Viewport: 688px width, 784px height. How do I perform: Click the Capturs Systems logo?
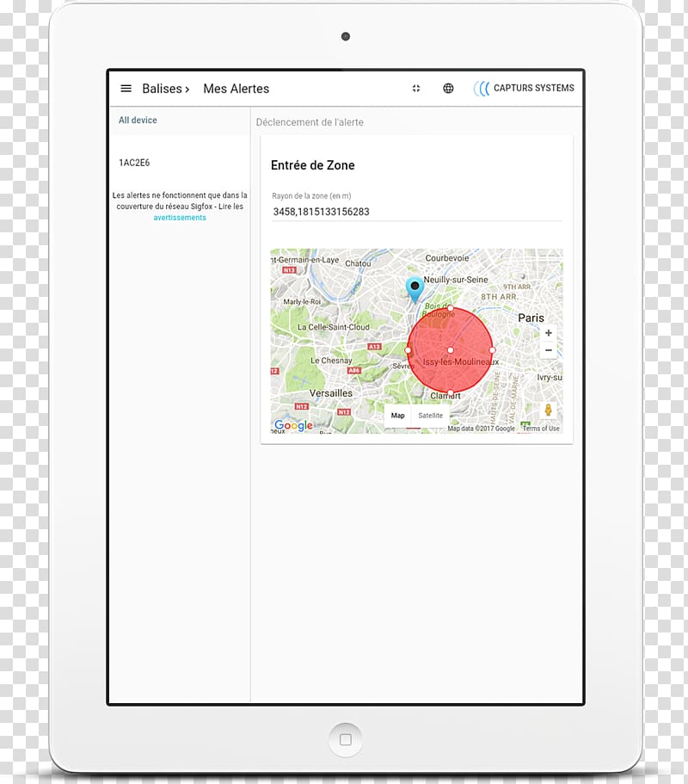tap(524, 89)
